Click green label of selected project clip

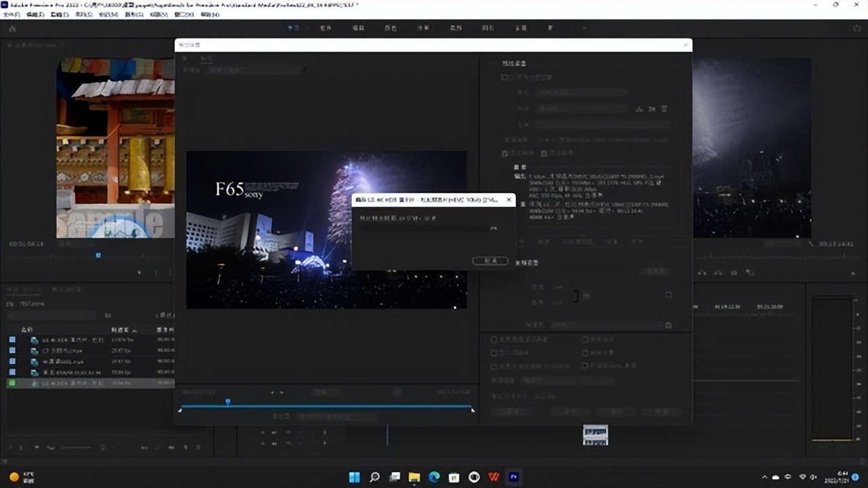[x=12, y=383]
